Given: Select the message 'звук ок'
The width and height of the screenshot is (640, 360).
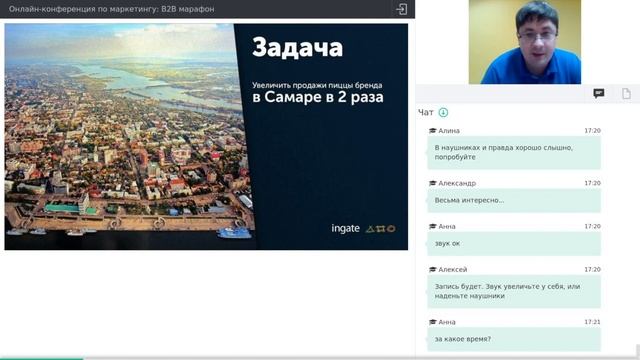Looking at the screenshot, I should pos(514,243).
